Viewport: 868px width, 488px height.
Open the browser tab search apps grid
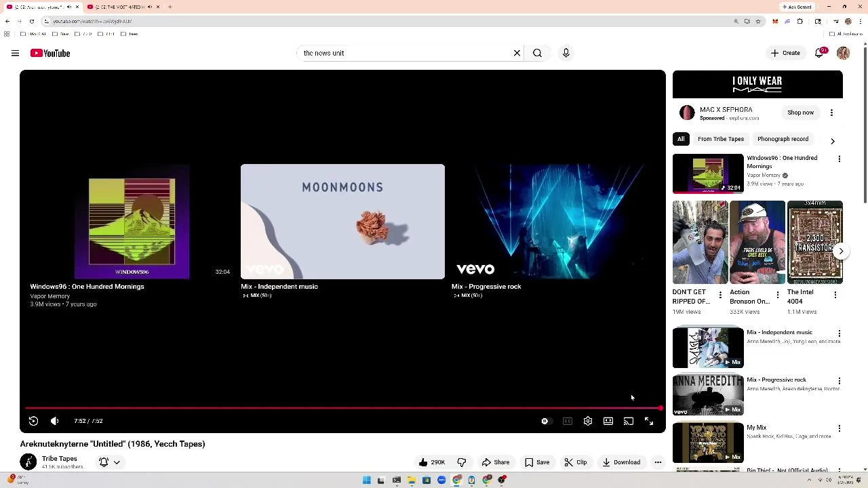(x=7, y=33)
